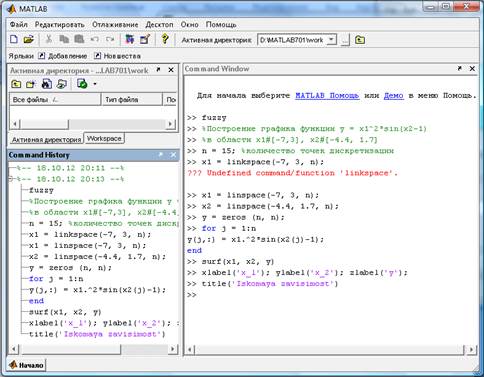Expand dropdown arrow beside green refresh icon
The width and height of the screenshot is (484, 377).
(x=95, y=84)
